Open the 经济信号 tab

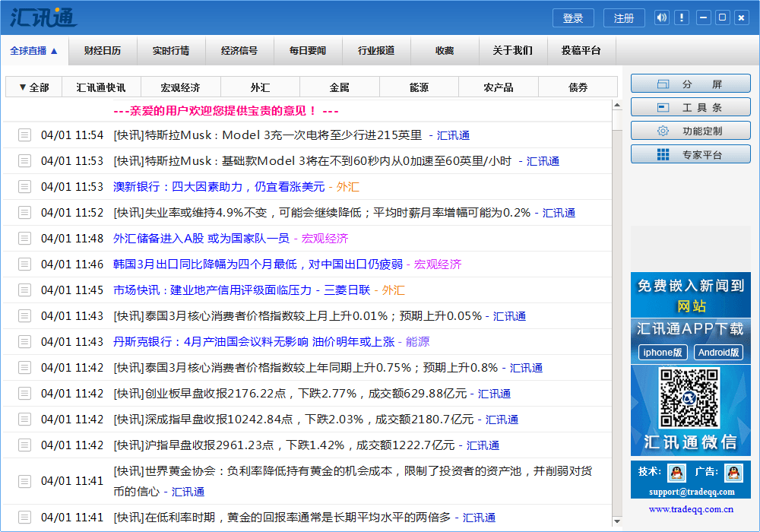pyautogui.click(x=239, y=50)
